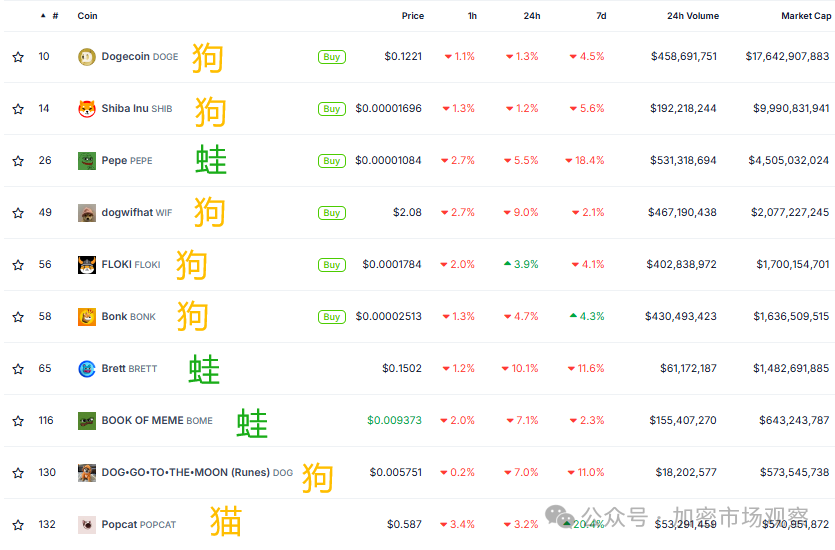Image resolution: width=835 pixels, height=550 pixels.
Task: Open the Pepe frog coin icon
Action: tap(87, 161)
